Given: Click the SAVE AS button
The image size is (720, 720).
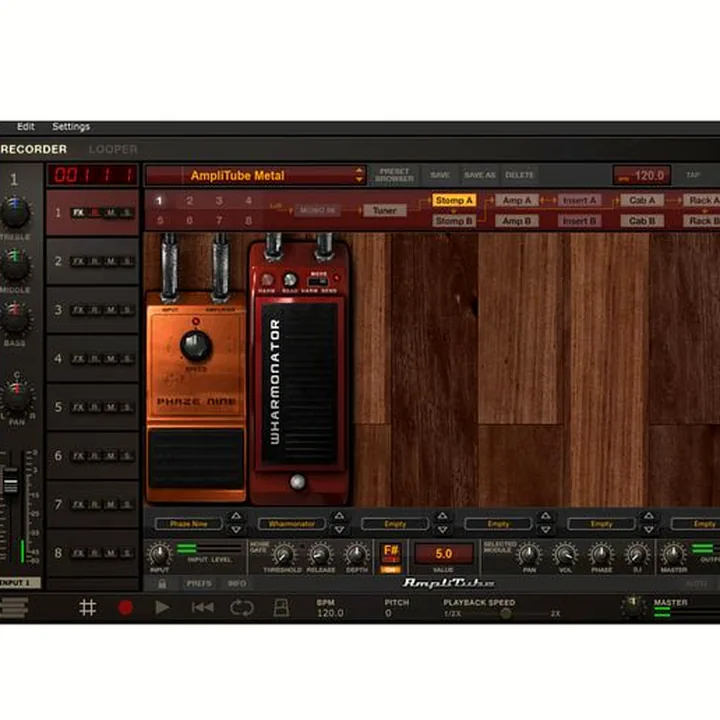Looking at the screenshot, I should click(x=479, y=175).
